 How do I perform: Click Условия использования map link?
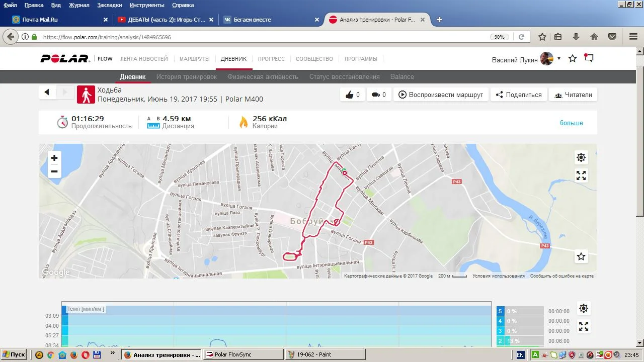(x=498, y=276)
